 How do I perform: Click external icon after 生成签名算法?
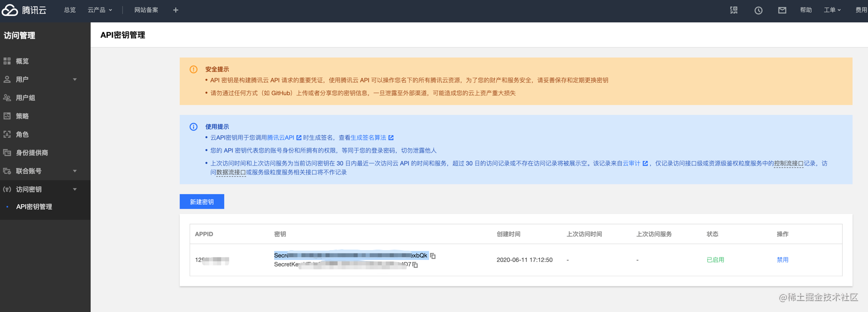click(x=391, y=138)
